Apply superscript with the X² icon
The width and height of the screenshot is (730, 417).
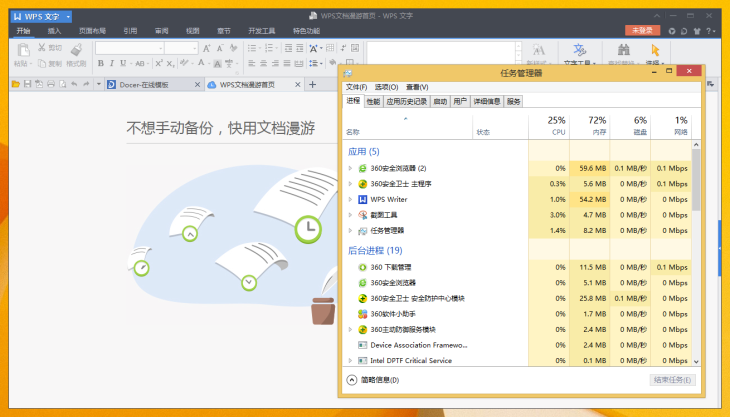(159, 63)
